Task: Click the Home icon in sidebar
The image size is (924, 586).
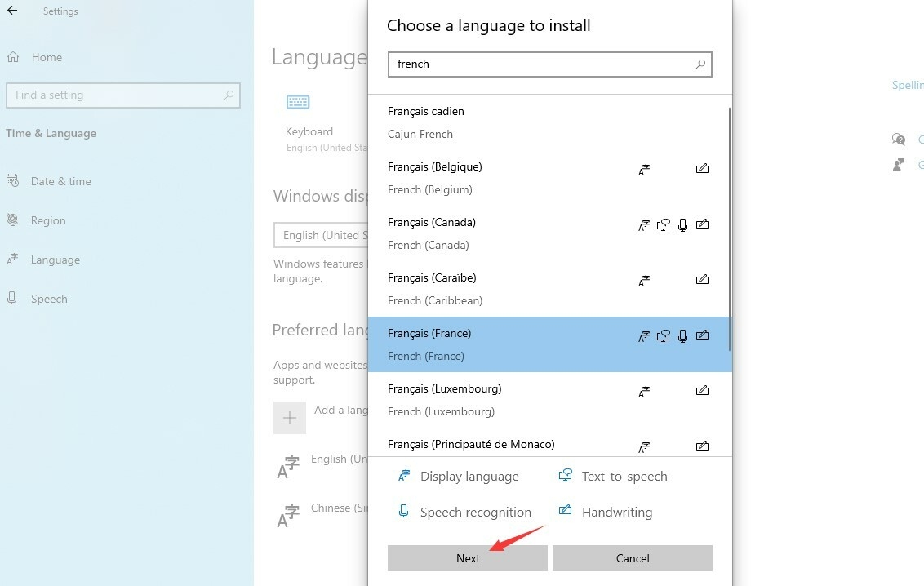Action: (x=13, y=57)
